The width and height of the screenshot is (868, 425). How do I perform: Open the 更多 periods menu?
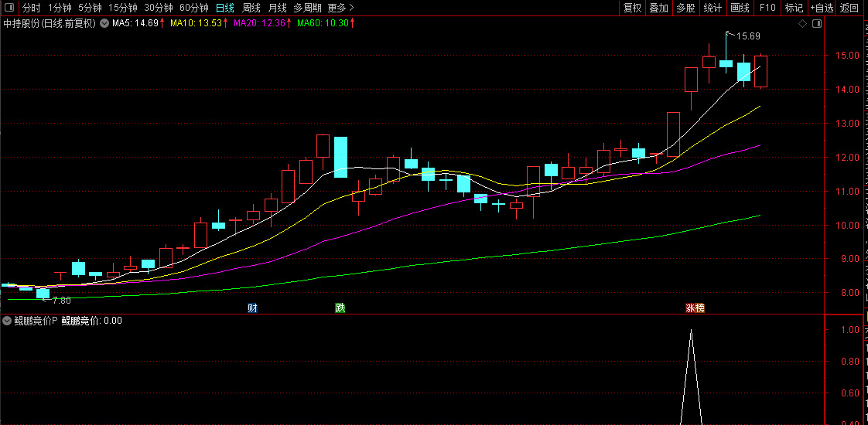tap(340, 8)
